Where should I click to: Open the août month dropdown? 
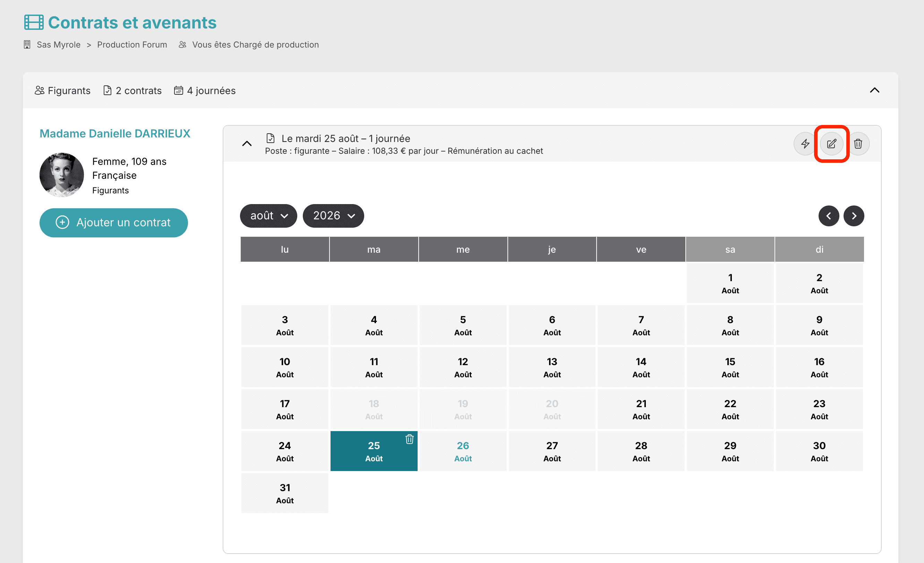click(x=268, y=216)
